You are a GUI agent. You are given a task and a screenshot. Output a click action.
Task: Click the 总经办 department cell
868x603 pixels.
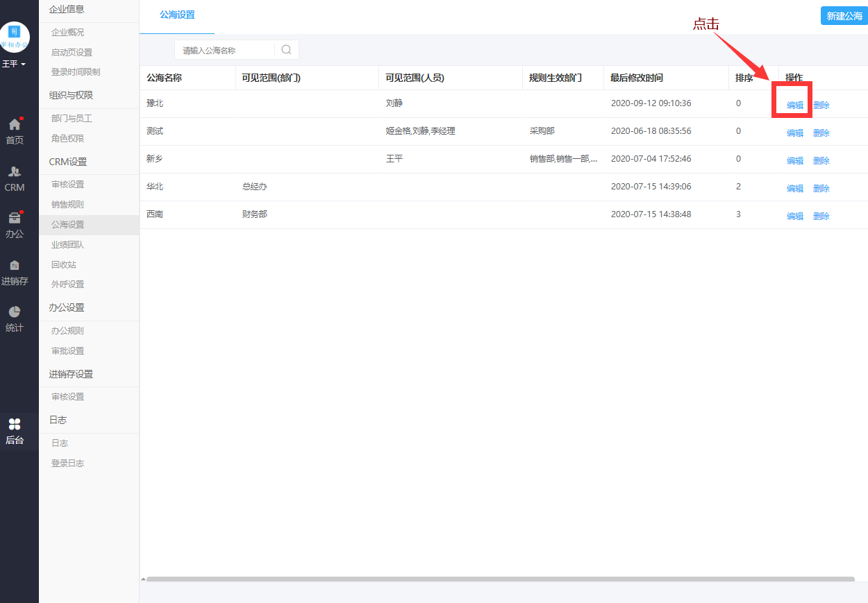tap(255, 187)
